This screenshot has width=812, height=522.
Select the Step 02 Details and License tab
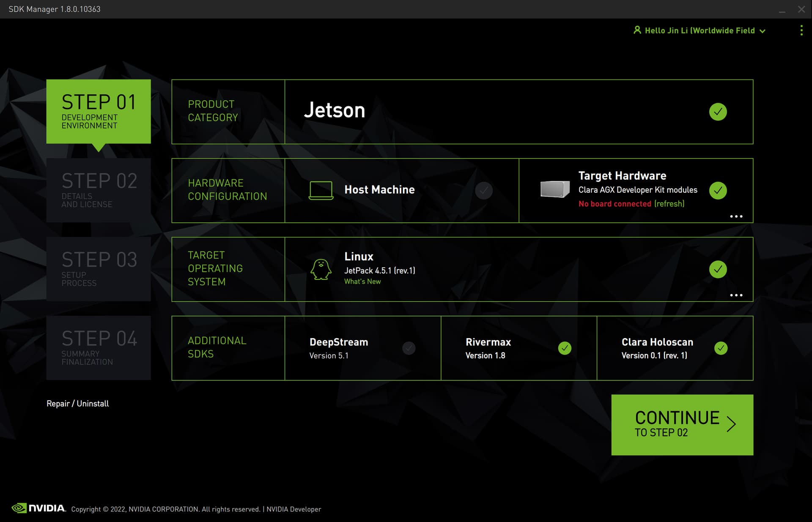point(99,190)
